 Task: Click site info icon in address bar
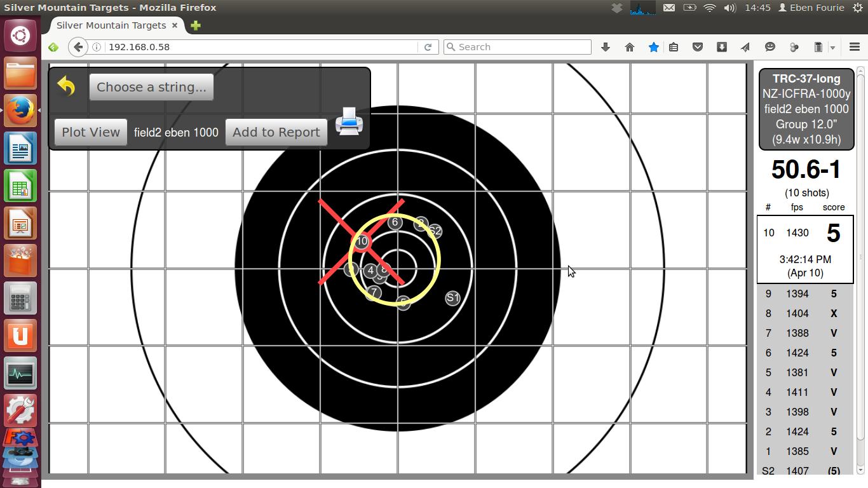pyautogui.click(x=97, y=47)
